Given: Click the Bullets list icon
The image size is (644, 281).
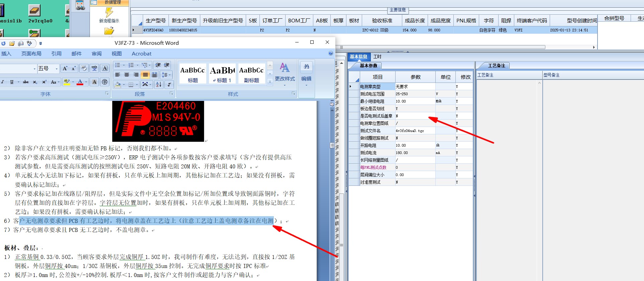Looking at the screenshot, I should coord(118,65).
